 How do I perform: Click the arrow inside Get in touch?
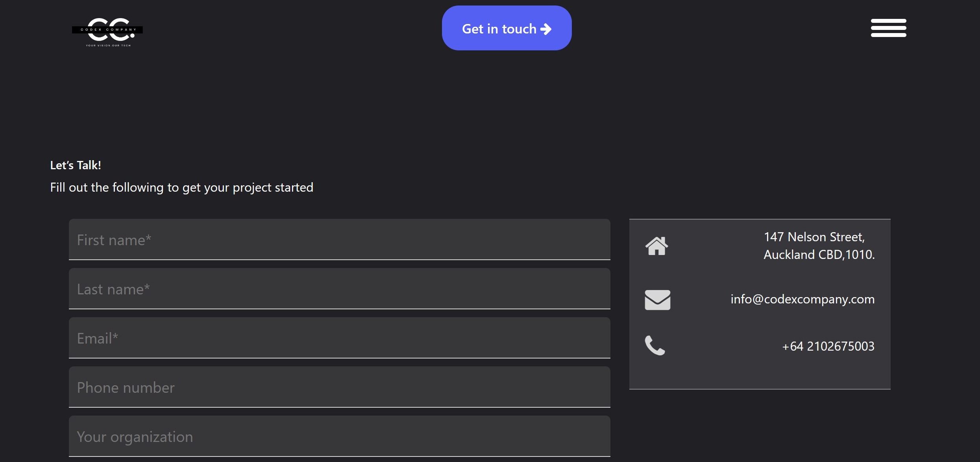546,29
